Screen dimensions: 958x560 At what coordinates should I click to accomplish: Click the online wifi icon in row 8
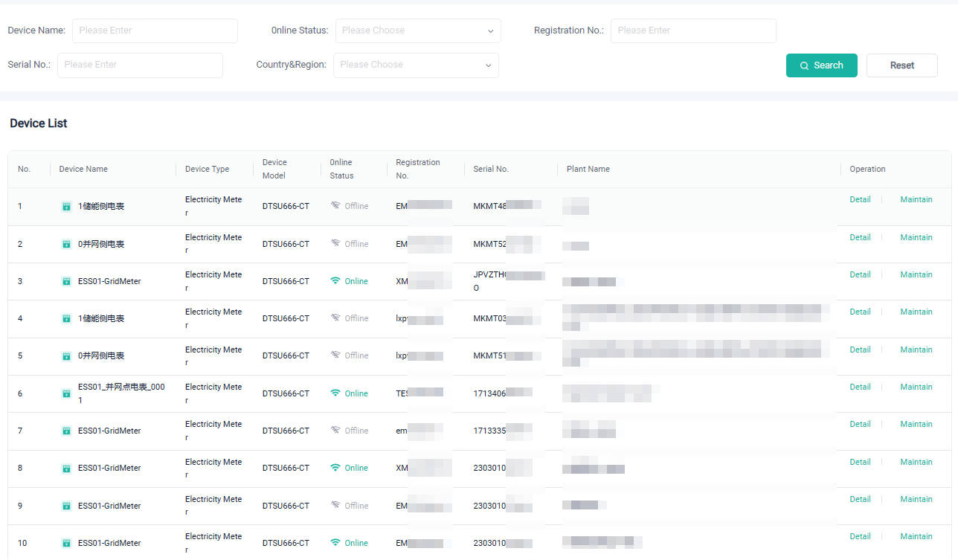(x=335, y=468)
